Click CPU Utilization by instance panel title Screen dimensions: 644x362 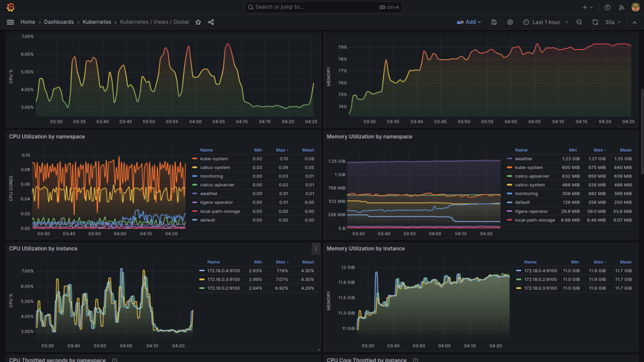(x=43, y=248)
